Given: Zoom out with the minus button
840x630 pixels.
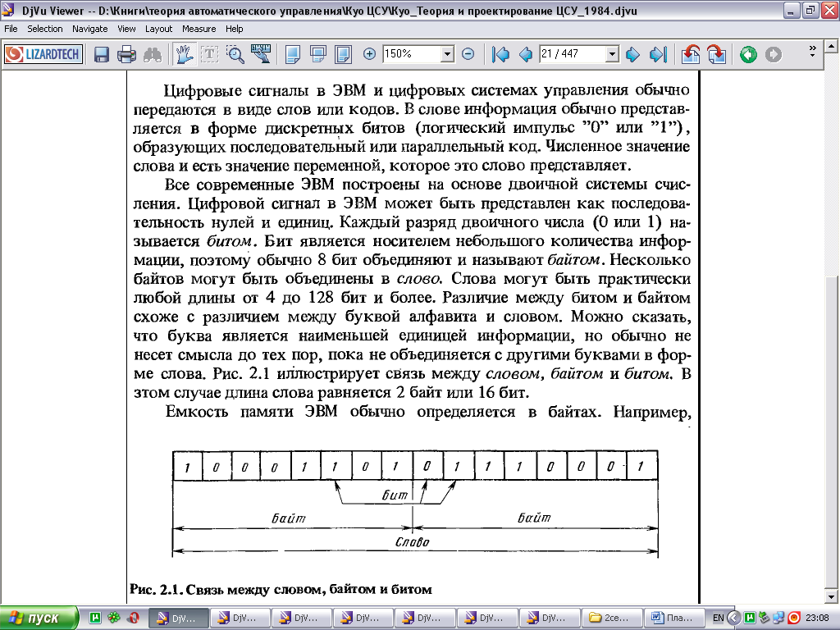Looking at the screenshot, I should 468,53.
